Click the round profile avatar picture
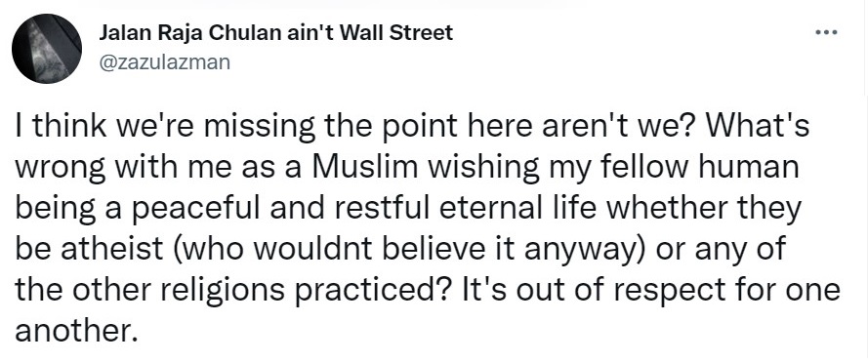 coord(47,49)
